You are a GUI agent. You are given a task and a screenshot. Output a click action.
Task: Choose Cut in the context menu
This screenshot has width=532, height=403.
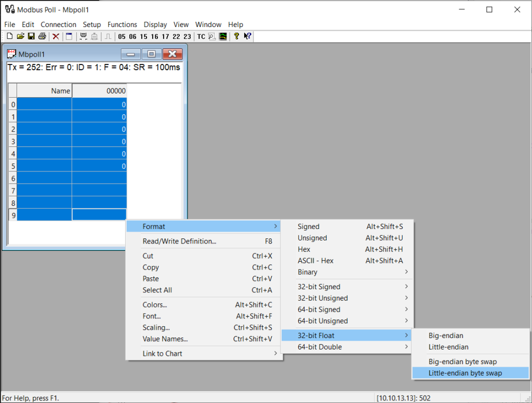pyautogui.click(x=203, y=256)
